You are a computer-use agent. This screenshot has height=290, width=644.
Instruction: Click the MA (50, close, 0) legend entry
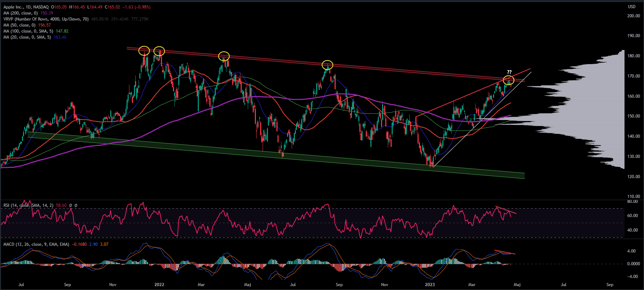click(20, 25)
